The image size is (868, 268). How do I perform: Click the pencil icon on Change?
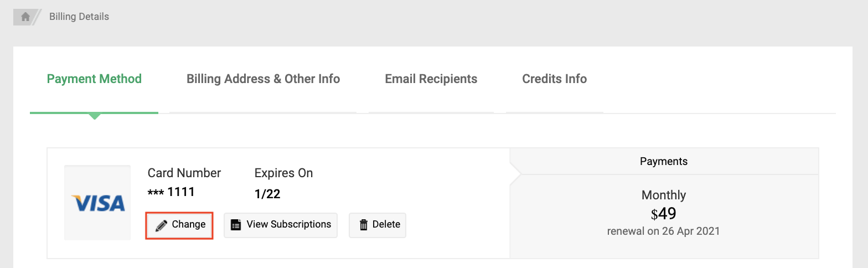[x=161, y=225]
